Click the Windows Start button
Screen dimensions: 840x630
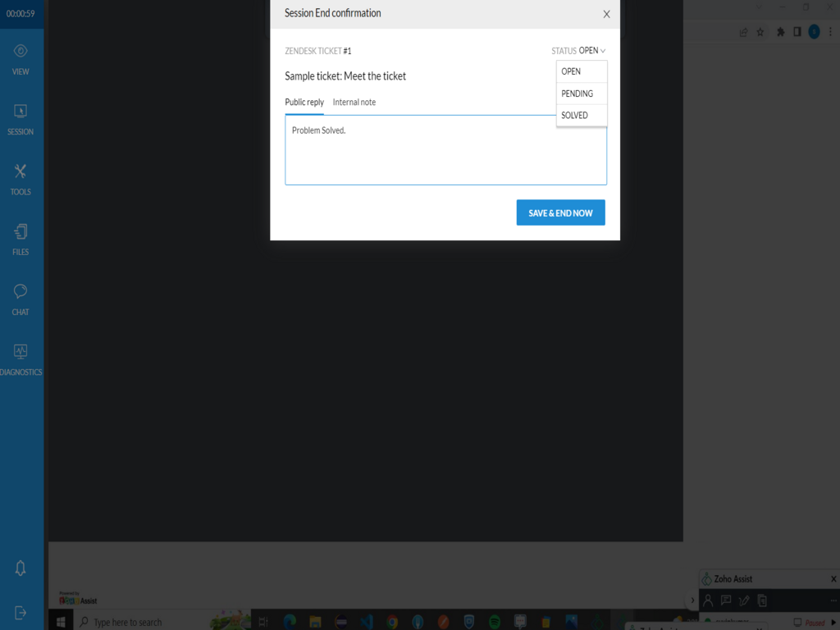pos(61,622)
